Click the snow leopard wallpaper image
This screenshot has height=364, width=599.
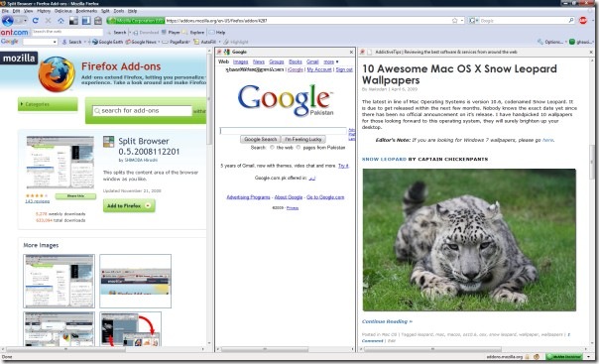click(x=469, y=240)
